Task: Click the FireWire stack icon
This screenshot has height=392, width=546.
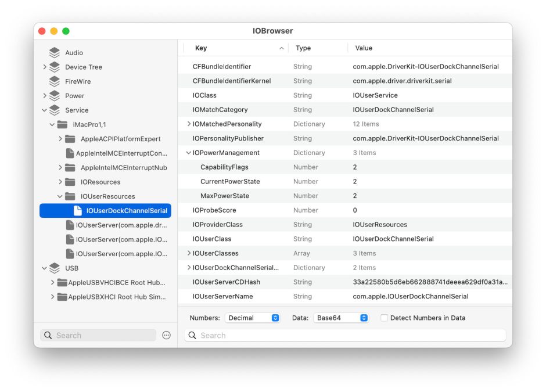Action: pyautogui.click(x=55, y=81)
